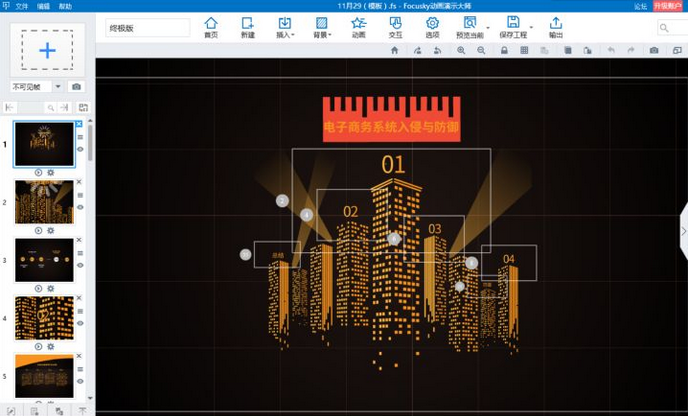
Task: Expand the 保存工程 dropdown arrow
Action: (x=531, y=28)
